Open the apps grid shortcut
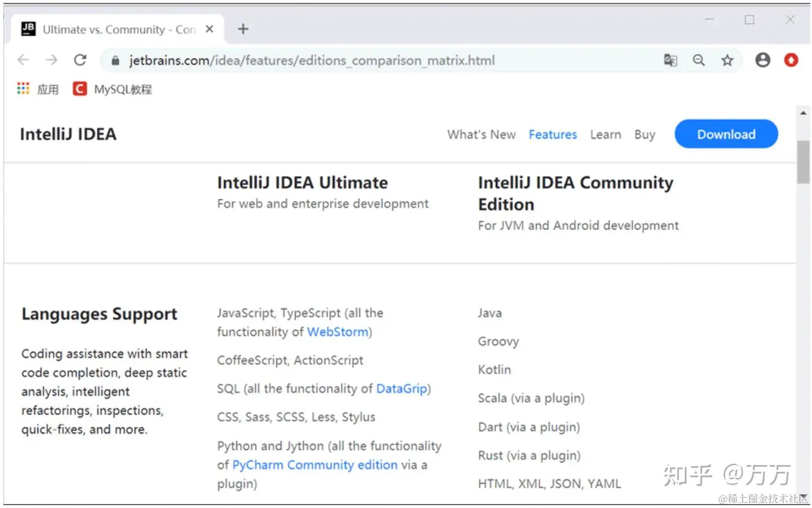The width and height of the screenshot is (812, 508). pyautogui.click(x=23, y=89)
